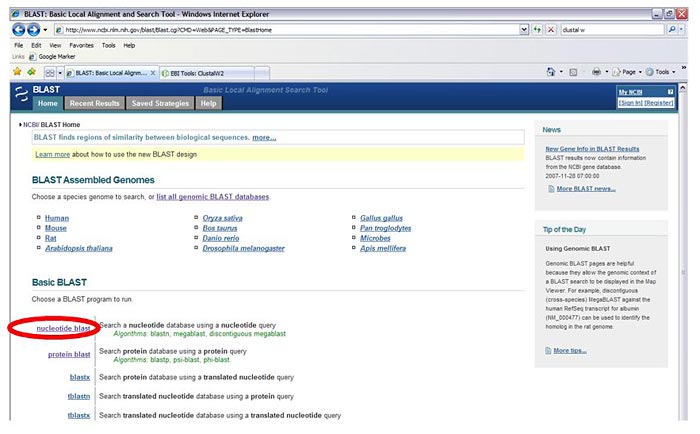Open a new blank tab
The image size is (700, 434).
[x=262, y=73]
